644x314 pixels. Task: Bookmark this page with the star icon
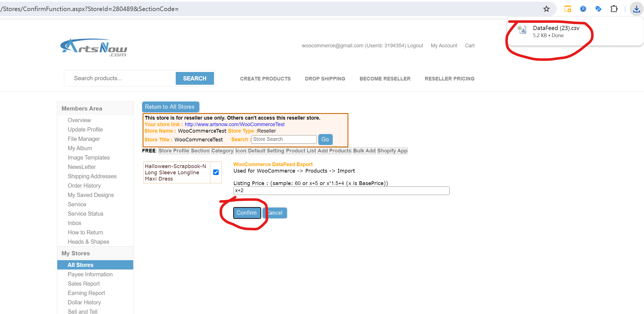coord(546,9)
